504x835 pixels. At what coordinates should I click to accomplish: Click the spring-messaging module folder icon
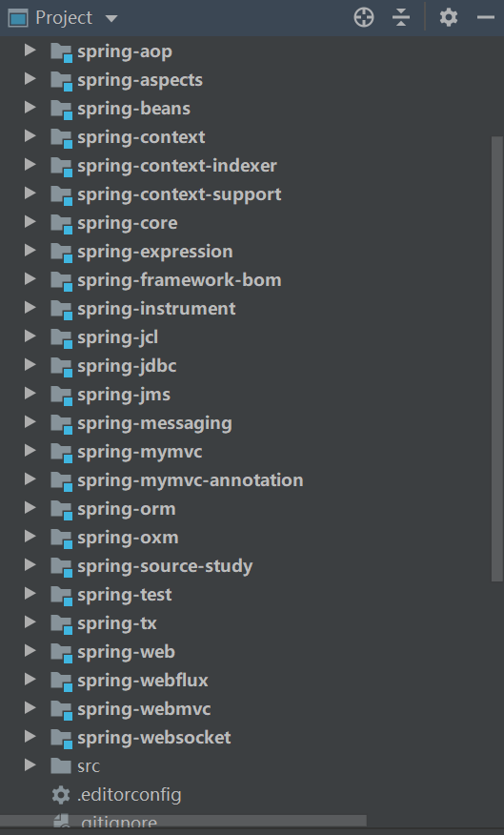61,424
